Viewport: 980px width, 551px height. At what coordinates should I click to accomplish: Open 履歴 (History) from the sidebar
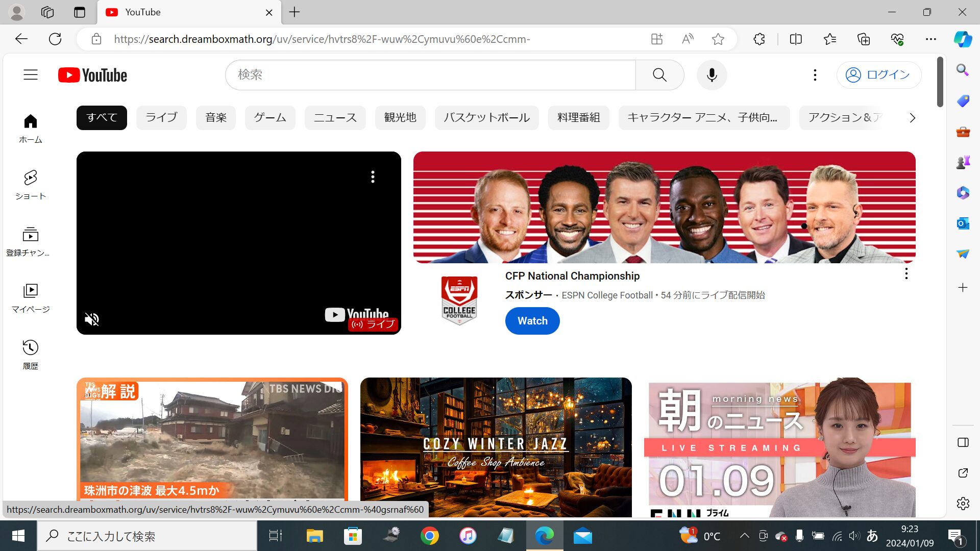click(30, 347)
